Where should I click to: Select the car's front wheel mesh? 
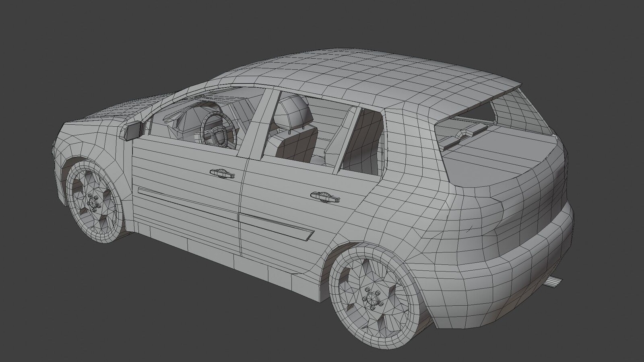[x=94, y=202]
